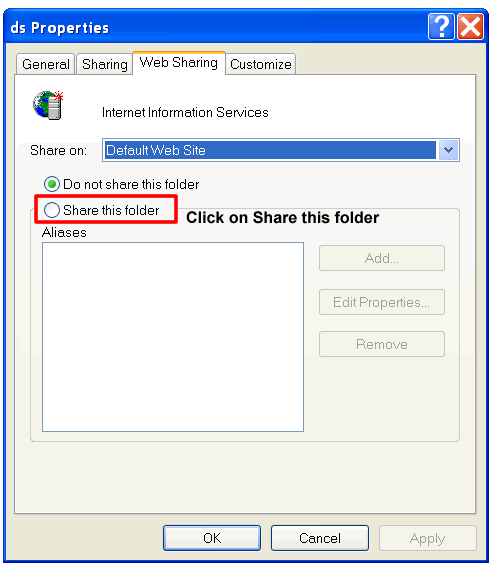This screenshot has width=492, height=566.
Task: Expand the Share on dropdown arrow
Action: pyautogui.click(x=448, y=150)
